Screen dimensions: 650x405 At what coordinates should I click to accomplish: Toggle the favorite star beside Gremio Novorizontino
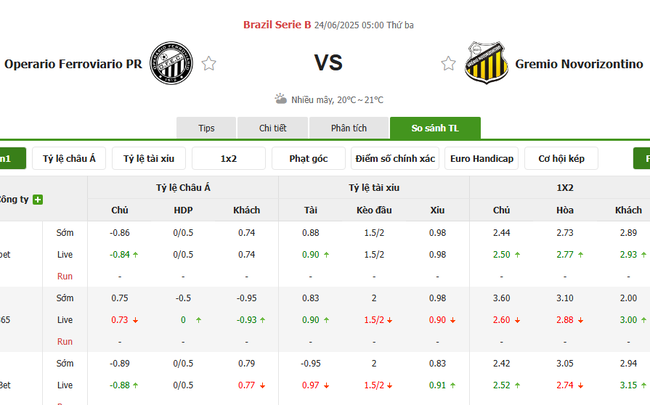(x=449, y=64)
